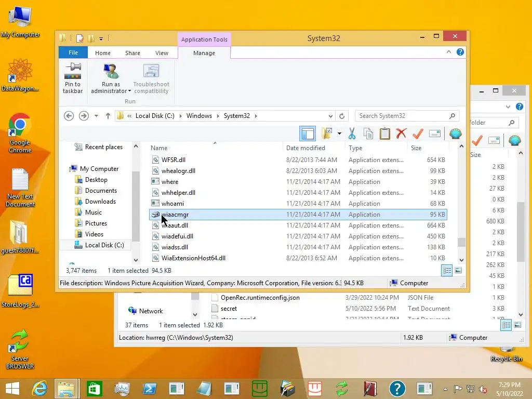Expand the address bar history dropdown
This screenshot has width=532, height=399.
[330, 116]
